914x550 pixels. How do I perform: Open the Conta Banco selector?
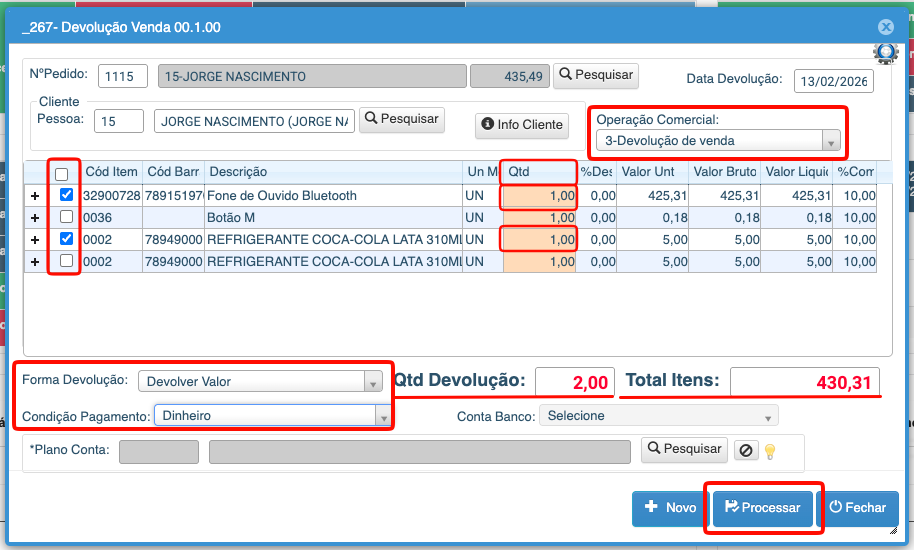(x=658, y=416)
